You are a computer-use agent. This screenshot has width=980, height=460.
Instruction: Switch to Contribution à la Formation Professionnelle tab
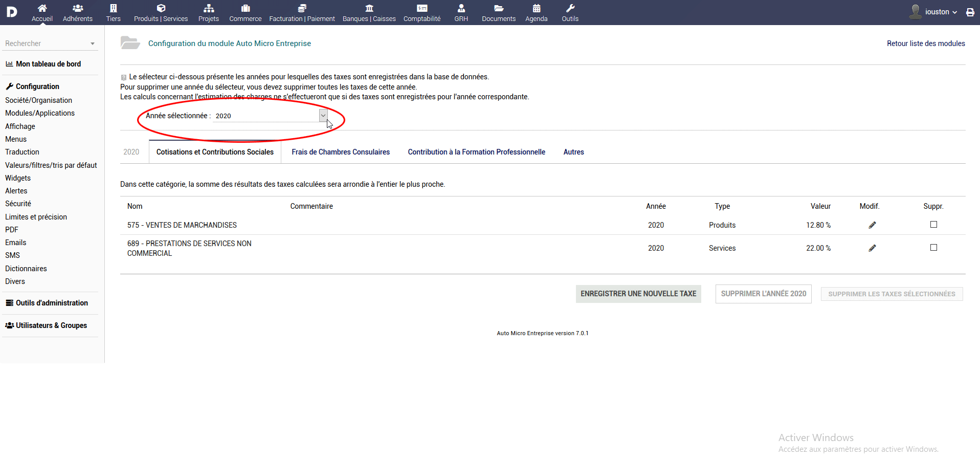[476, 152]
